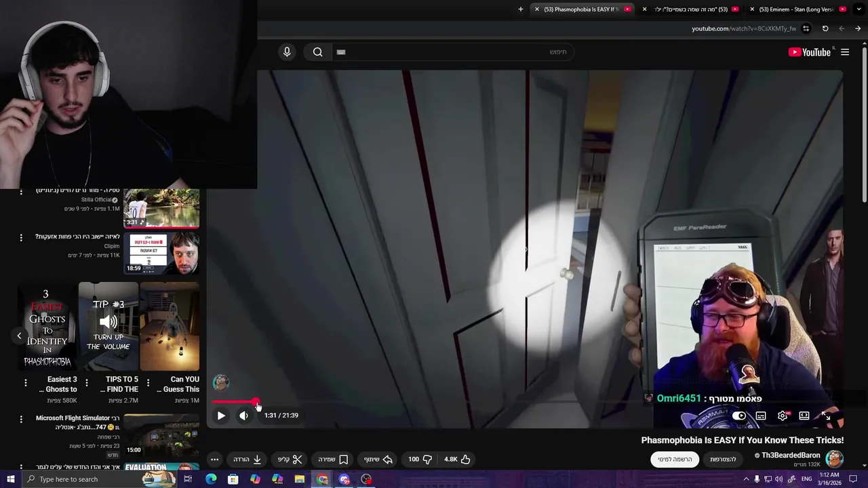Switch to Chrome on the taskbar
Screen dimensions: 868x488
click(x=322, y=479)
